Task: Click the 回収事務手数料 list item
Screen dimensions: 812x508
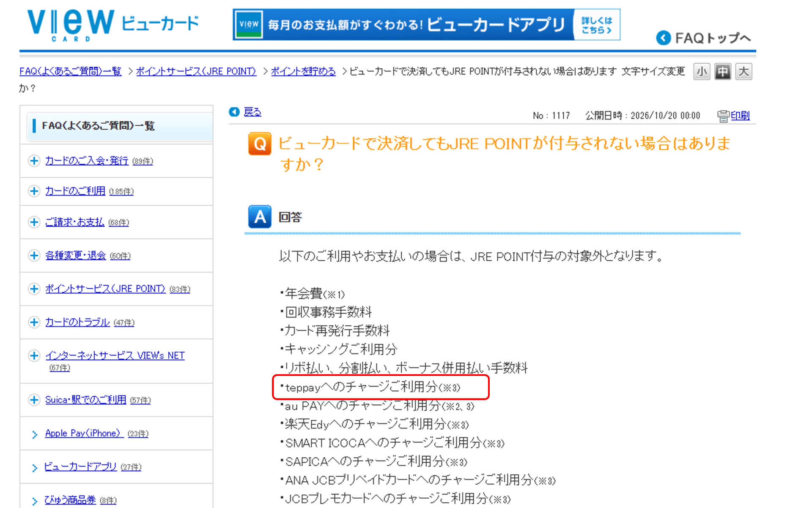Action: coord(326,312)
